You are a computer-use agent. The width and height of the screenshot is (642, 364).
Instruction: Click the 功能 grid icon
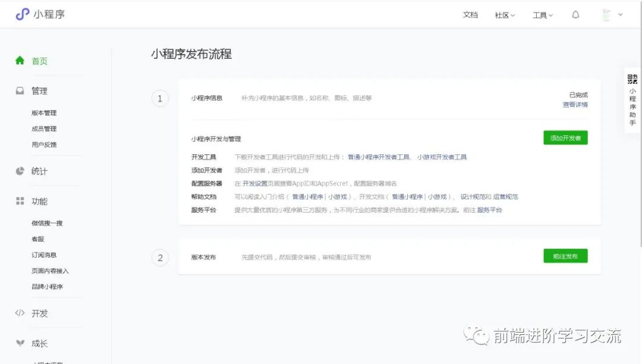20,201
